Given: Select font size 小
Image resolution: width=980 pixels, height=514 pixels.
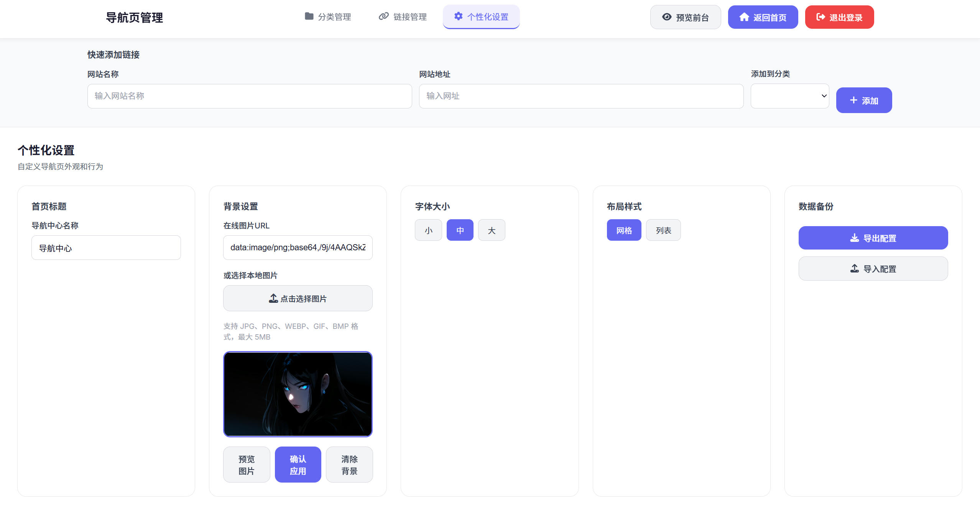Looking at the screenshot, I should (x=428, y=230).
